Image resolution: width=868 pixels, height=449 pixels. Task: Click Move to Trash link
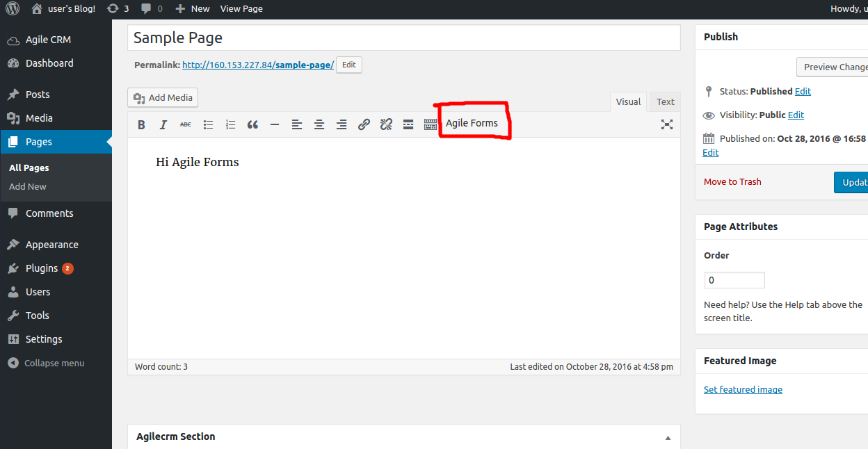(732, 181)
